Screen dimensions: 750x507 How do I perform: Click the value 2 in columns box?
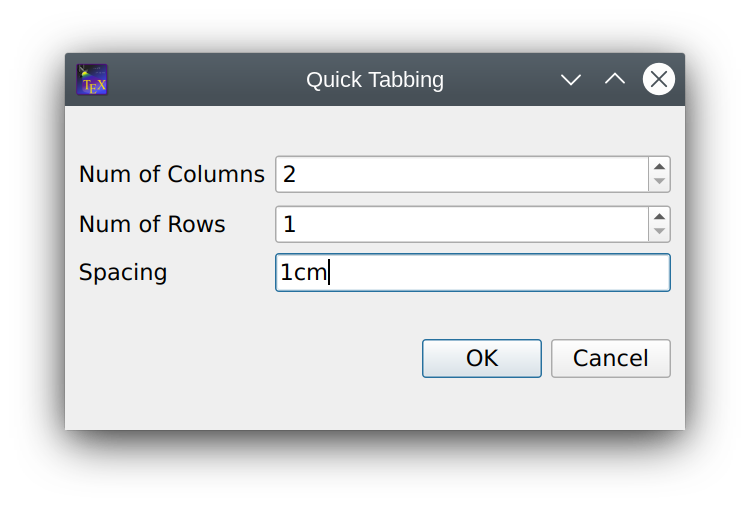(x=290, y=174)
